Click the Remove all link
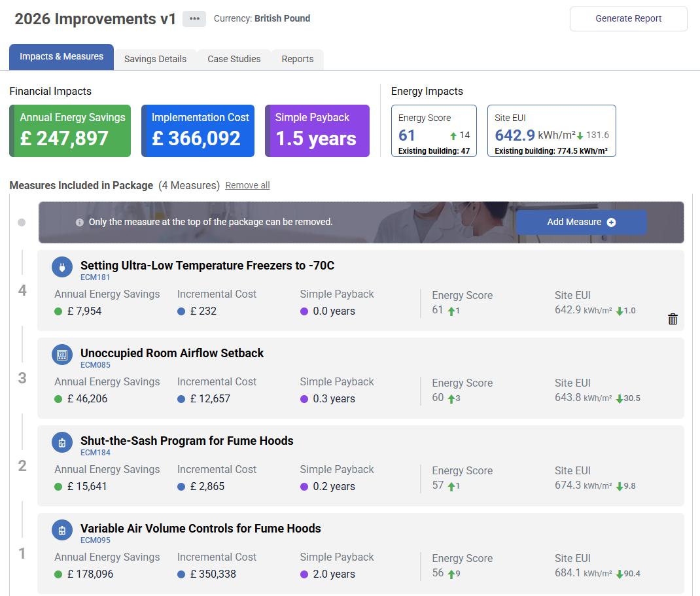The height and width of the screenshot is (596, 700). [x=247, y=186]
